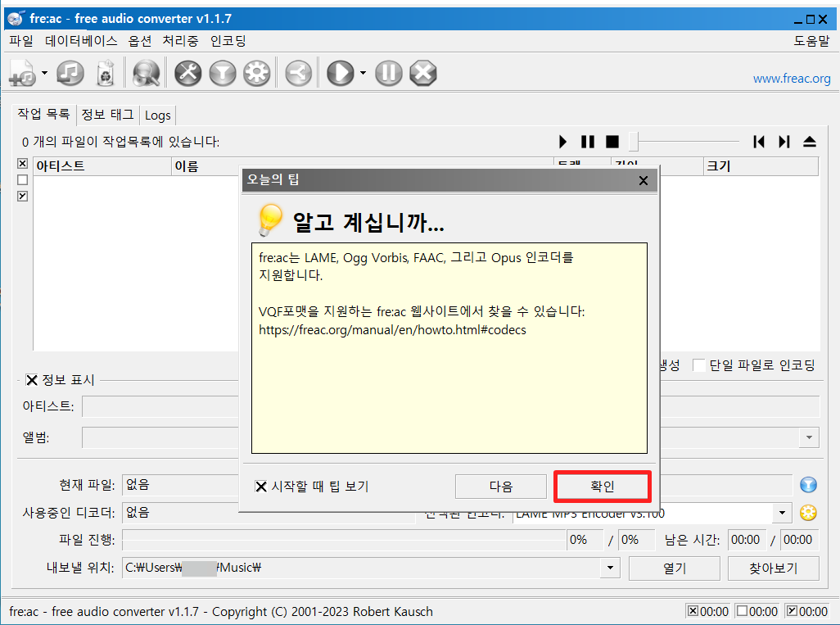Expand the add files dropdown arrow
Screen dimensions: 840x625
coord(44,73)
